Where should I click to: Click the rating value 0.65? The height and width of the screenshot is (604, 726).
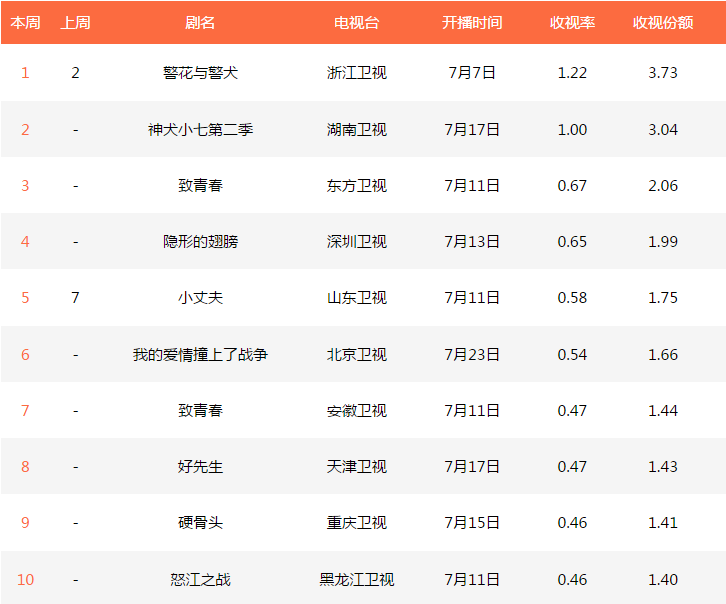572,242
